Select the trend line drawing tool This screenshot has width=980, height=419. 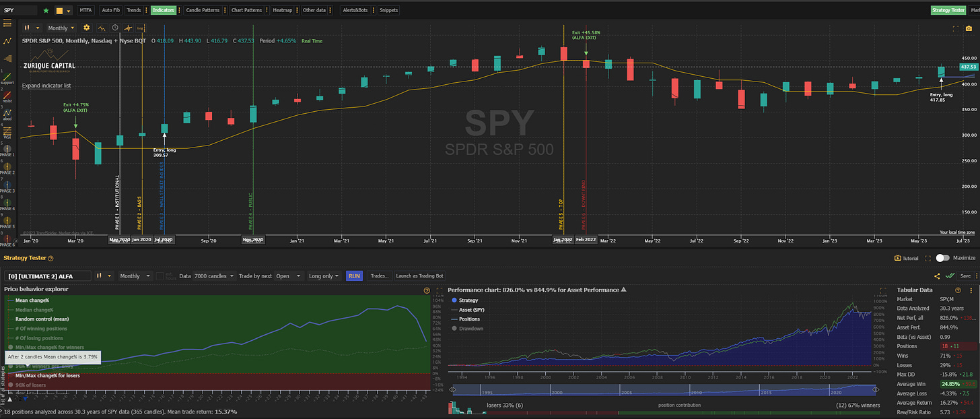click(7, 41)
